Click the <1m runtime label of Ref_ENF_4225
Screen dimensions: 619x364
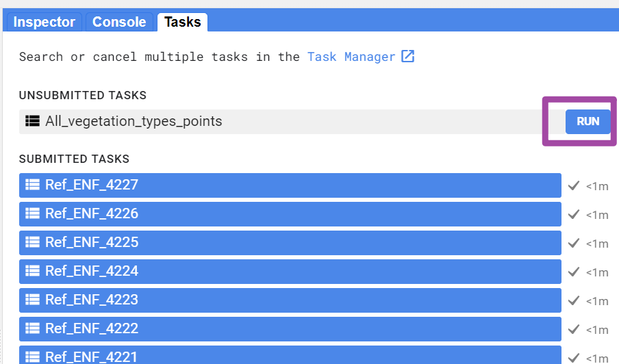tap(597, 244)
